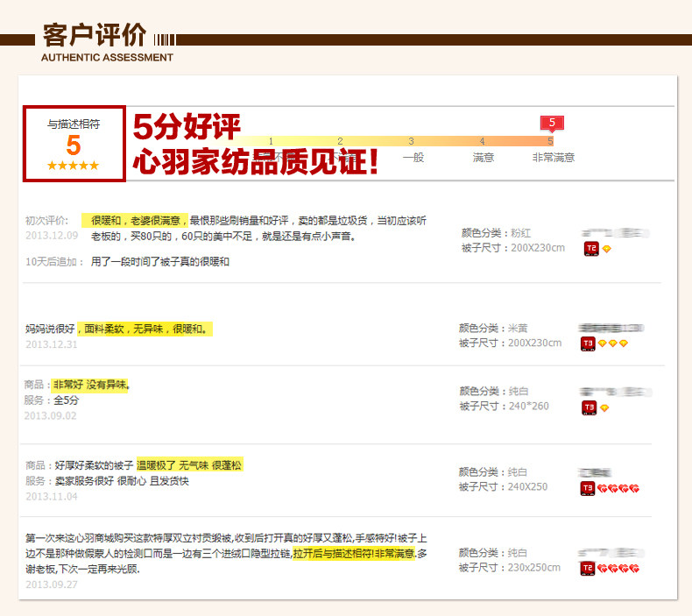
Task: Click the follow-up text 用了一段时间了被子真的很暖和
Action: coord(160,262)
